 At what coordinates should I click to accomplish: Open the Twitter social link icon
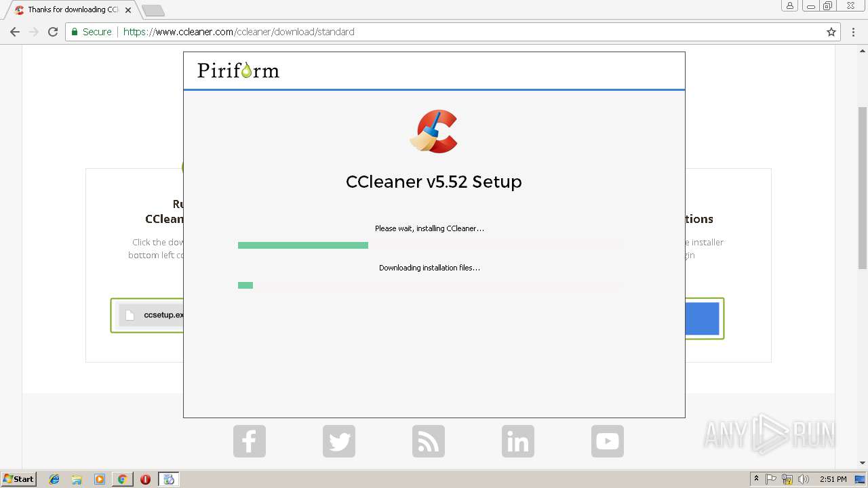pyautogui.click(x=339, y=441)
